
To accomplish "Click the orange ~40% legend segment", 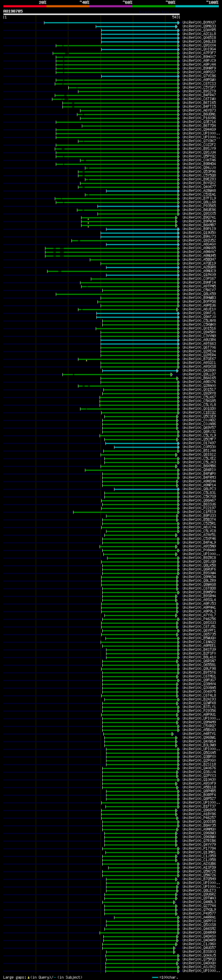I will (68, 6).
